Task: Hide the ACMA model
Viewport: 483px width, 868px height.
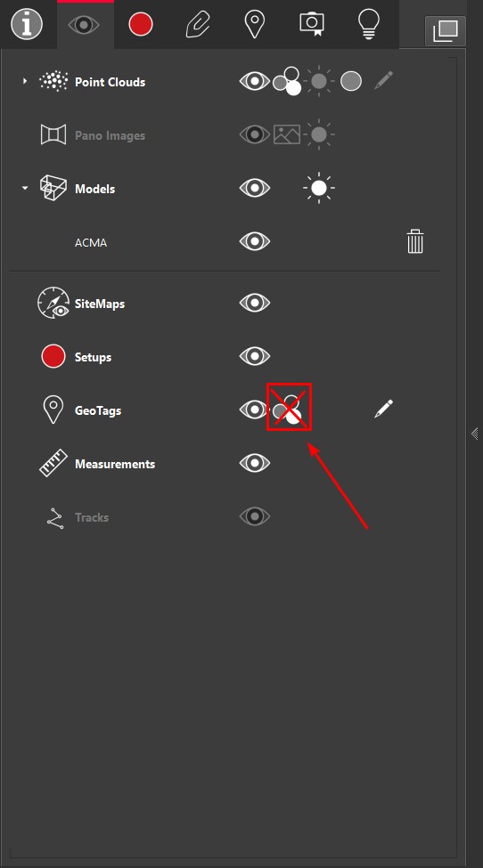Action: [x=255, y=241]
